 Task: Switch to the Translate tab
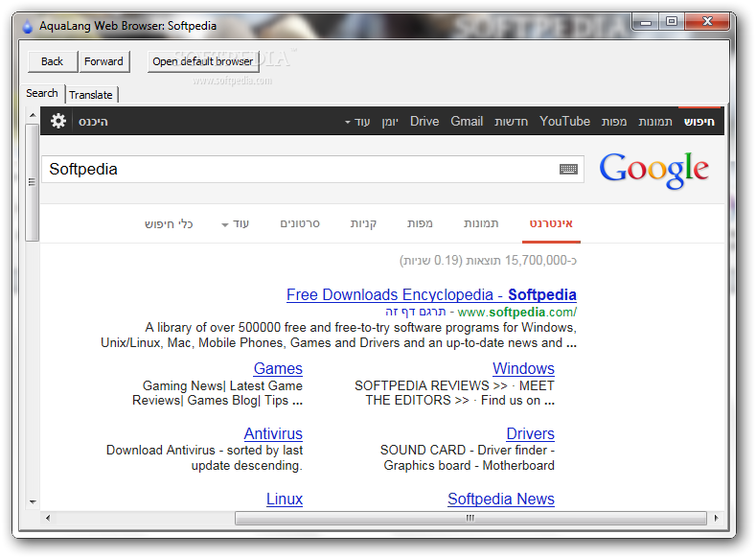(x=91, y=95)
